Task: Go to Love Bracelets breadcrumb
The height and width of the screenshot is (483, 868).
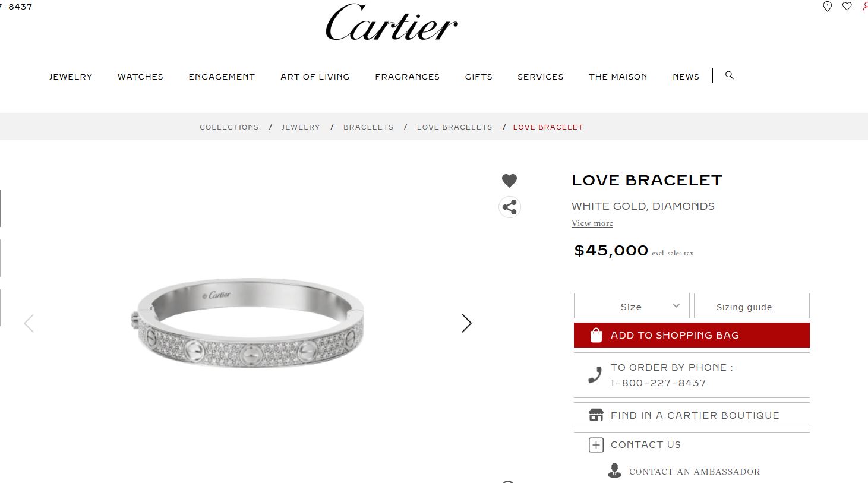Action: click(454, 127)
